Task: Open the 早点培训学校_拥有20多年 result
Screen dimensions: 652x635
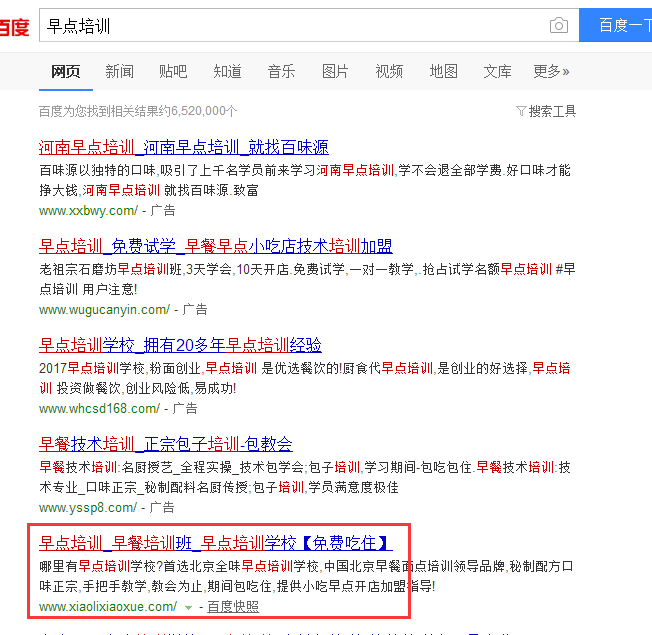Action: click(x=180, y=345)
